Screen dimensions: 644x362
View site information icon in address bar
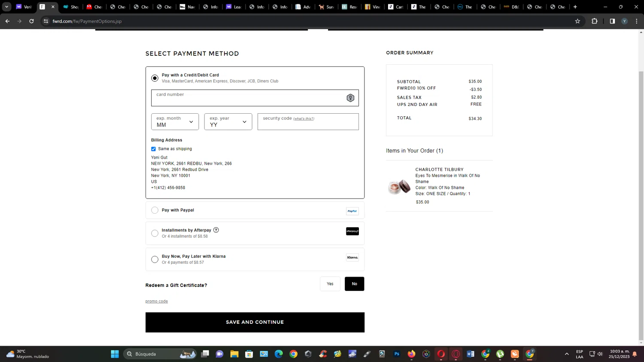point(46,21)
